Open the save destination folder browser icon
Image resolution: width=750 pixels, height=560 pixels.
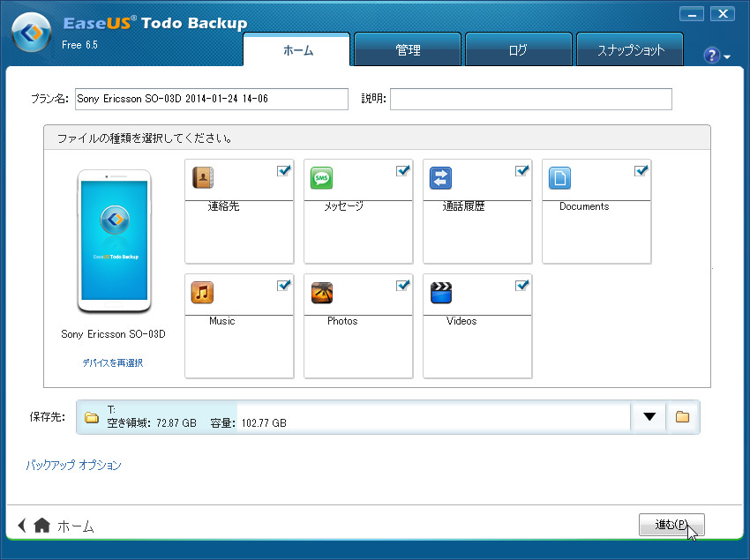682,417
